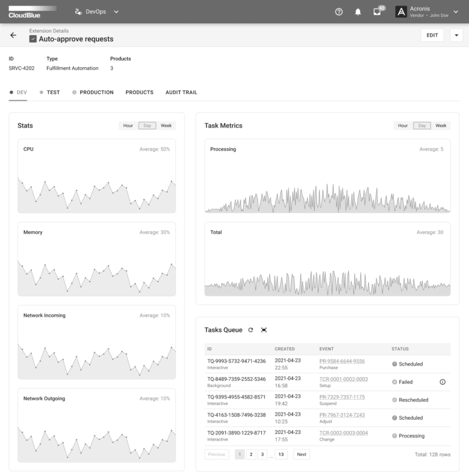Viewport: 469px width, 476px height.
Task: Click the Network Outgoing chart
Action: click(x=96, y=425)
